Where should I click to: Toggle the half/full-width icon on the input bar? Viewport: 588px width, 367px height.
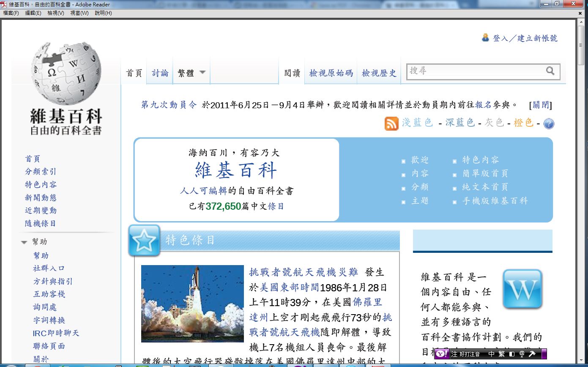[511, 354]
